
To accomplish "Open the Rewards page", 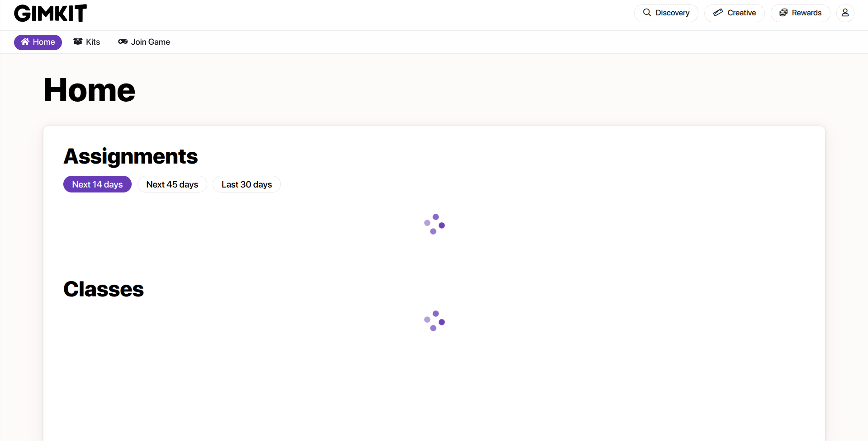I will [x=806, y=13].
